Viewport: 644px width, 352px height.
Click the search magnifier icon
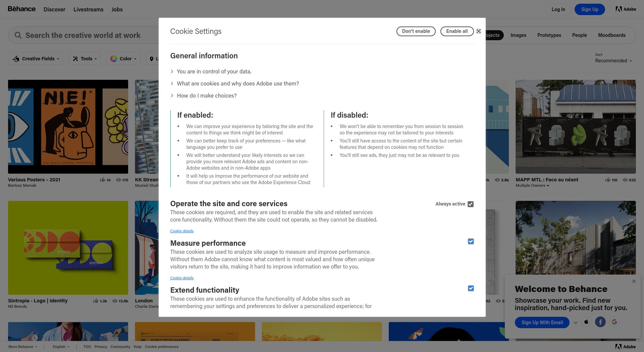[x=18, y=35]
